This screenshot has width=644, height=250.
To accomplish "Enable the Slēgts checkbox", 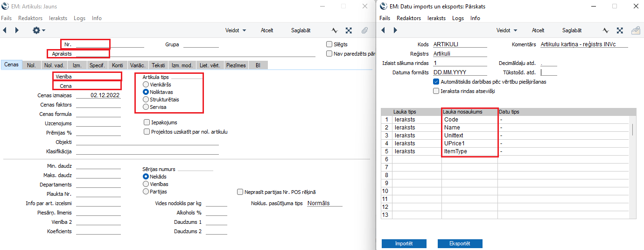I will click(329, 44).
